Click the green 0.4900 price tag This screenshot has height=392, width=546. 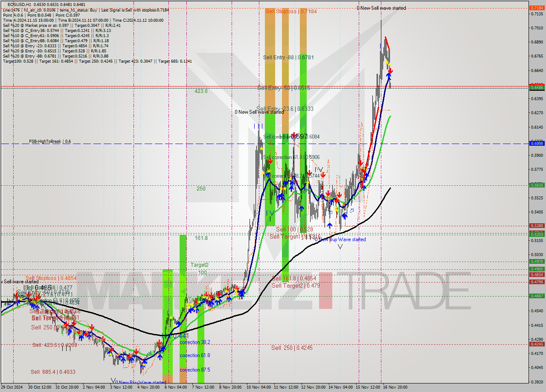[x=536, y=269]
